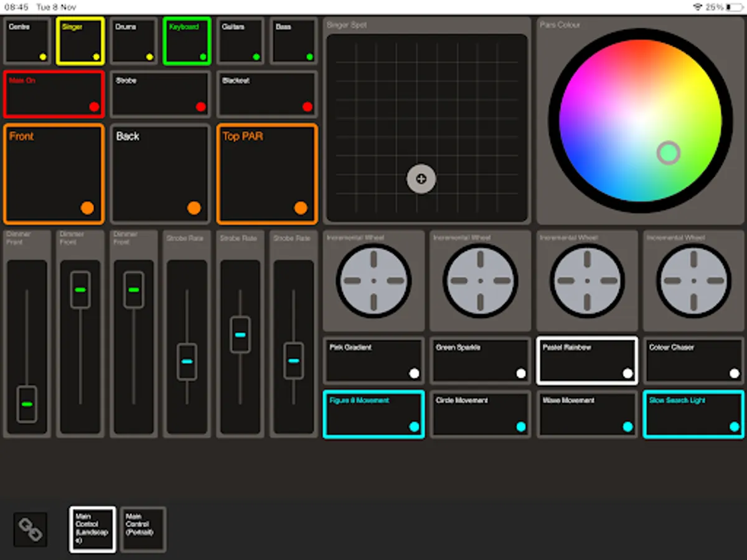Select the Singer fixture

(x=80, y=40)
